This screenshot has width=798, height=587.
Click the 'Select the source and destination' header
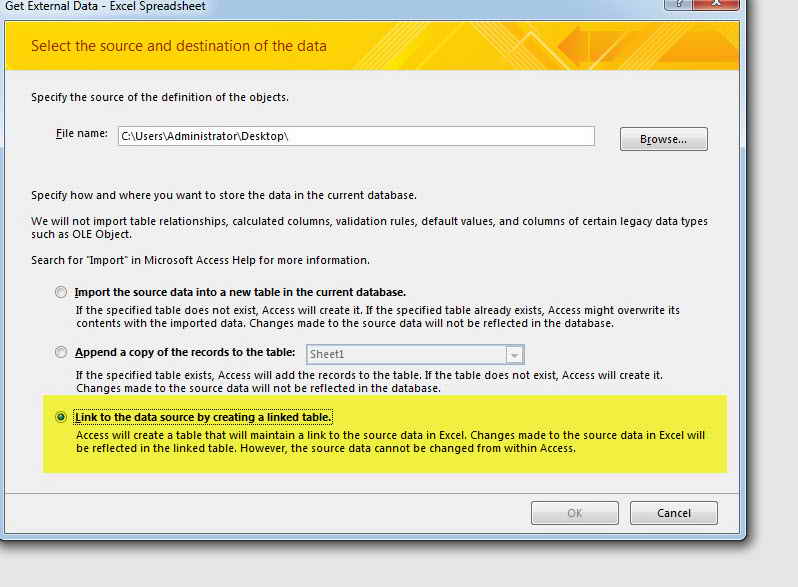(x=179, y=46)
